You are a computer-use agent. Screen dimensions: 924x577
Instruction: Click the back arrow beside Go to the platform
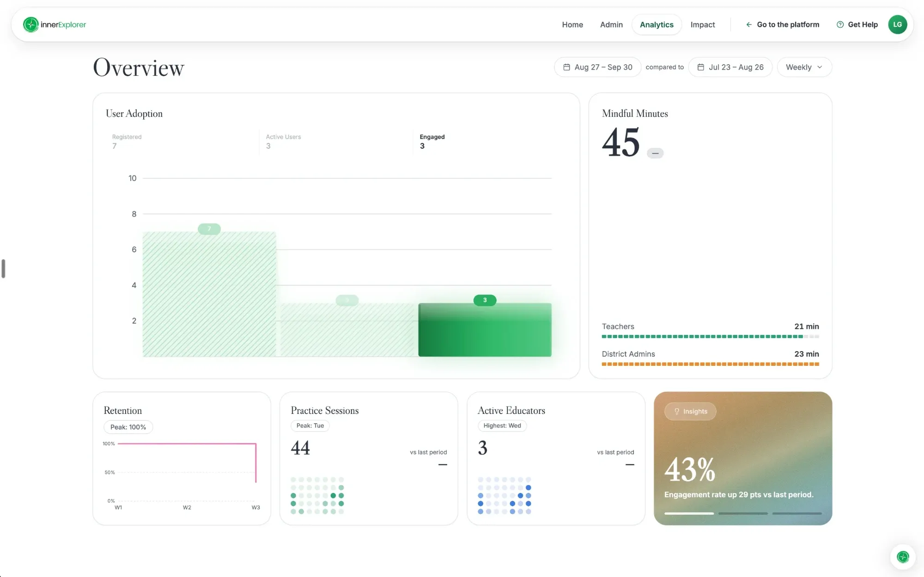click(x=749, y=24)
